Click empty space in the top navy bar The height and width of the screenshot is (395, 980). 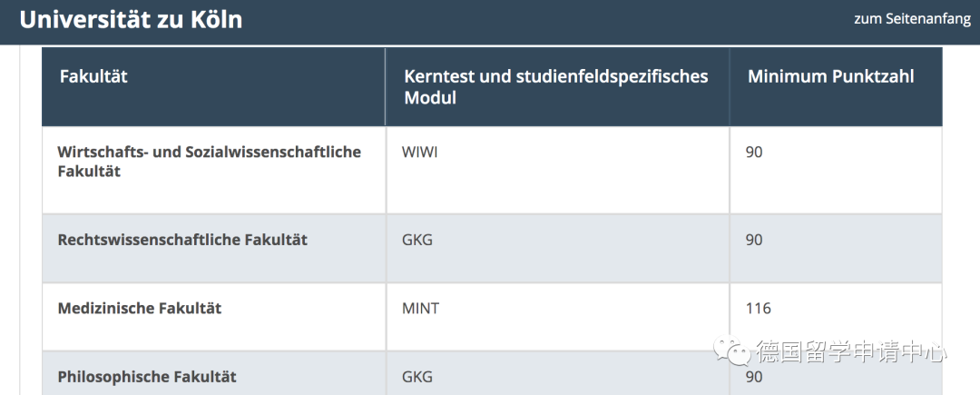point(544,20)
